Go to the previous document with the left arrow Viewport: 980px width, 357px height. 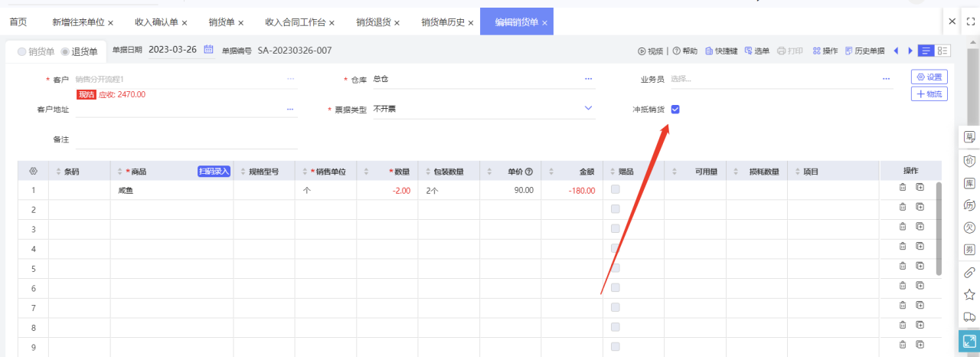pos(896,51)
